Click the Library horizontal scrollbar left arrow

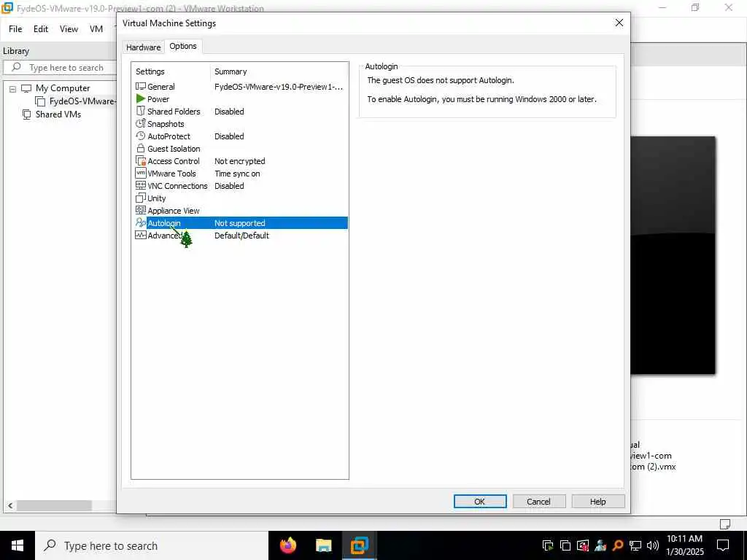10,505
